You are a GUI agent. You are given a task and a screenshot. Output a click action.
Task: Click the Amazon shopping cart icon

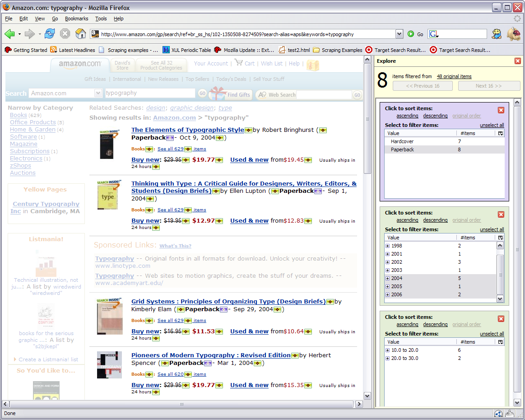(x=238, y=63)
